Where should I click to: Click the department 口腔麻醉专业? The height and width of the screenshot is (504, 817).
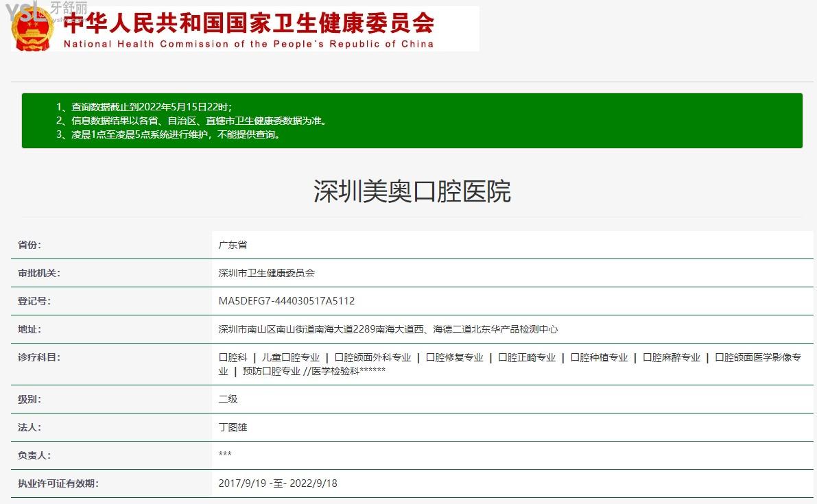pyautogui.click(x=672, y=357)
